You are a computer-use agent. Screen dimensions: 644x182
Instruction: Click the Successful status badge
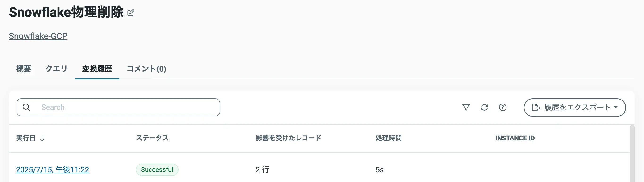coord(157,169)
